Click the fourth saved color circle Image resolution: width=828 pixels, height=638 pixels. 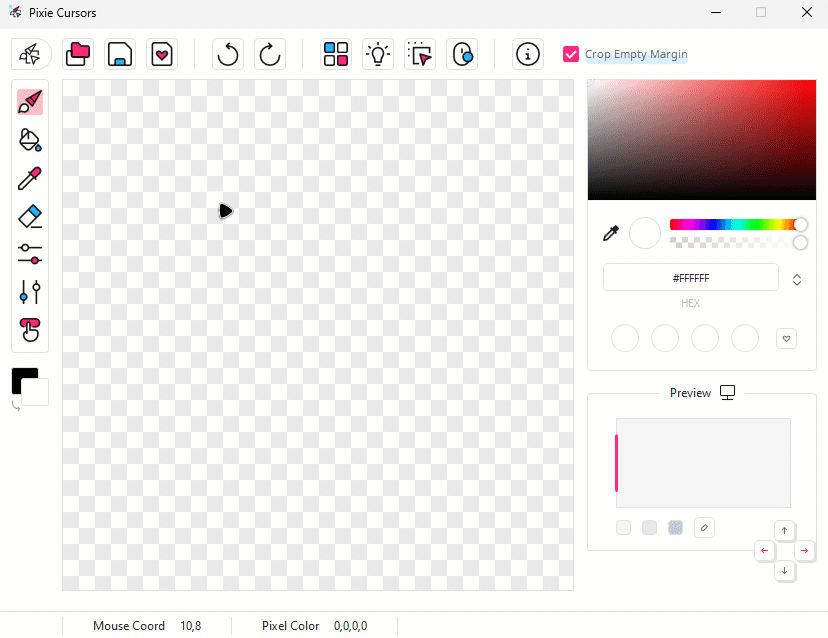[745, 339]
